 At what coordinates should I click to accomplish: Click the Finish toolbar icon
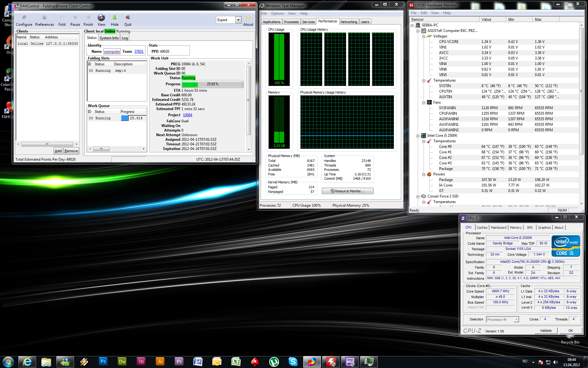coord(88,21)
